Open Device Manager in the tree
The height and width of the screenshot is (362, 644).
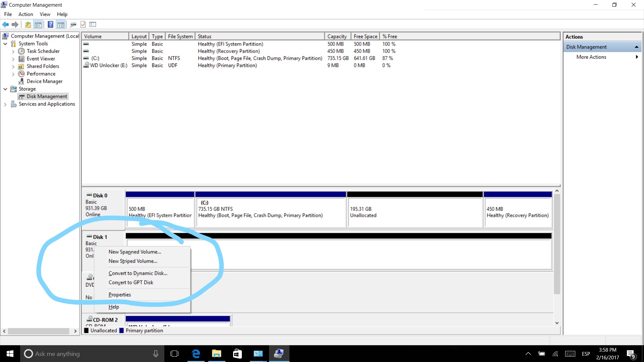(x=44, y=81)
